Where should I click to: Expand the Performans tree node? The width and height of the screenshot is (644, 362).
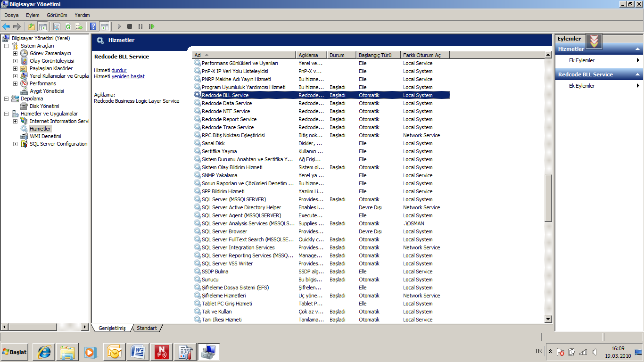[15, 83]
